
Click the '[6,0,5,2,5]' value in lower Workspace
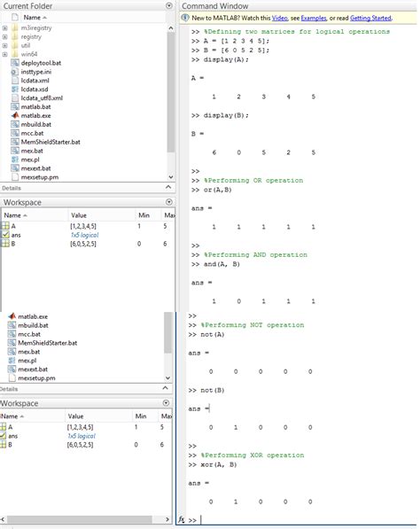[80, 445]
